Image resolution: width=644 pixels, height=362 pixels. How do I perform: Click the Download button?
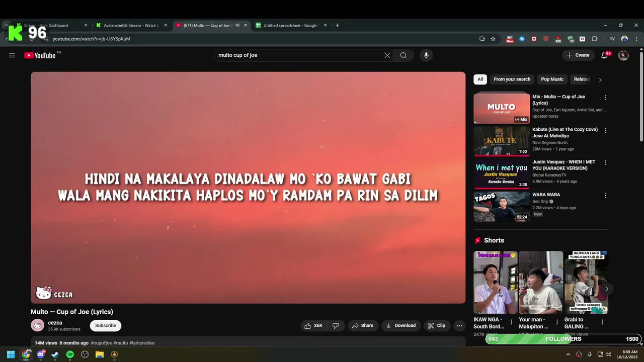pyautogui.click(x=400, y=326)
